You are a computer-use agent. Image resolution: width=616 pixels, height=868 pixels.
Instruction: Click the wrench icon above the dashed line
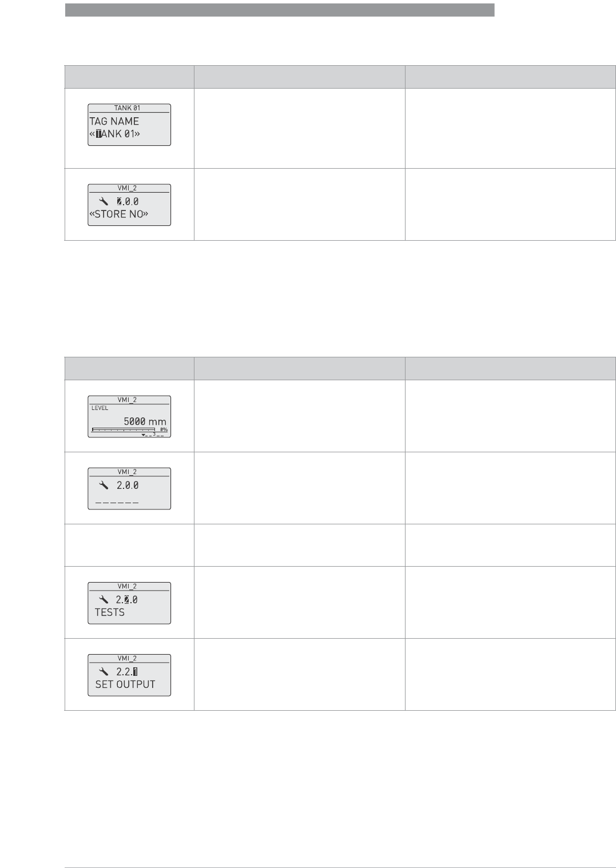(x=104, y=485)
